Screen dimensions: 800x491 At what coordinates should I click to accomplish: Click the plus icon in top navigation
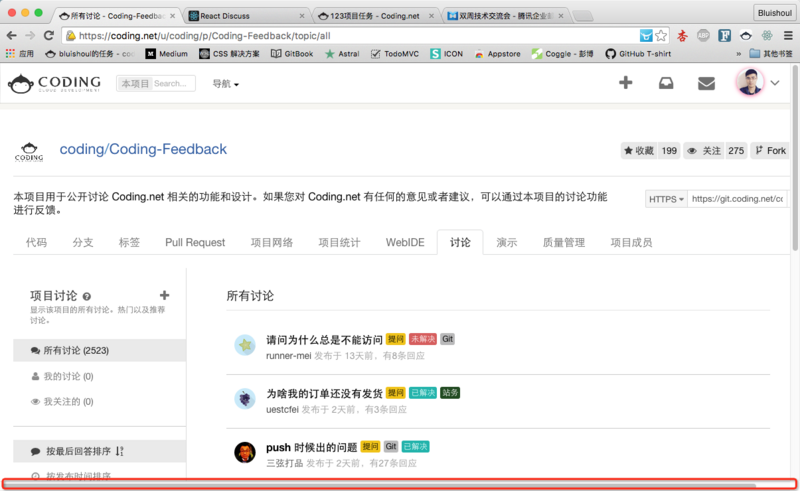(x=626, y=83)
